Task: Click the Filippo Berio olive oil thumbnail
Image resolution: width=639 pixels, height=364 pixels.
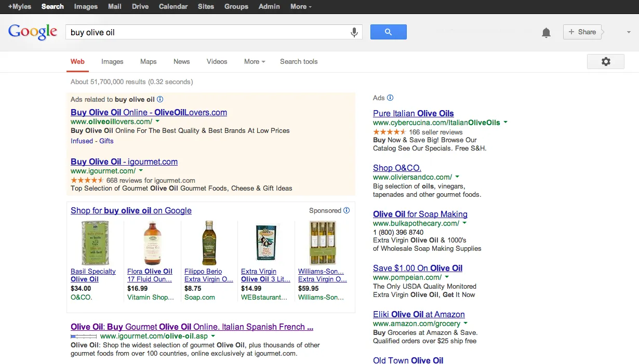Action: point(209,243)
